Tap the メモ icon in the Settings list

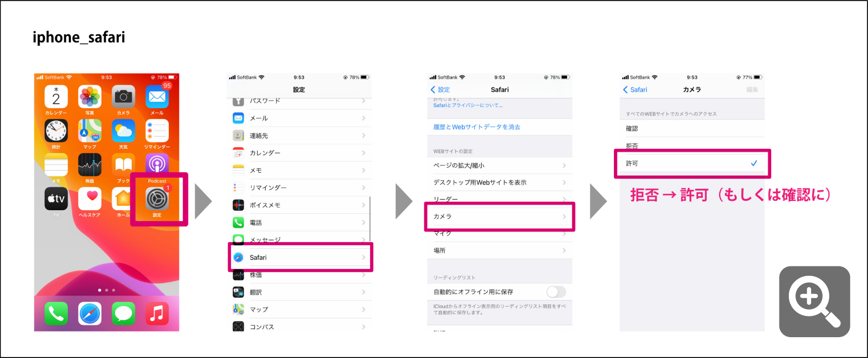[x=238, y=170]
